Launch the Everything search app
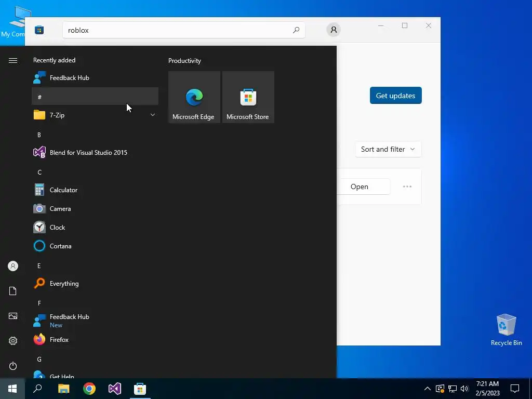532x399 pixels. point(95,283)
